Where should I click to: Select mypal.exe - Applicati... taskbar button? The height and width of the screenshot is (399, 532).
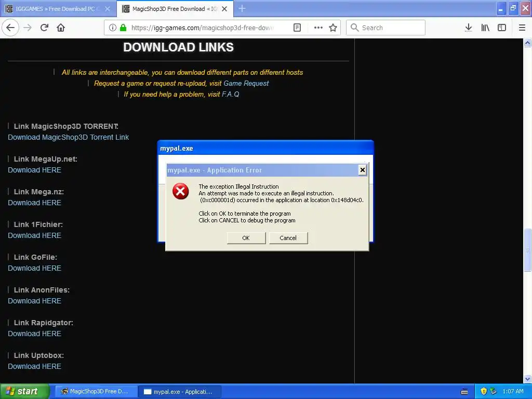pos(180,392)
